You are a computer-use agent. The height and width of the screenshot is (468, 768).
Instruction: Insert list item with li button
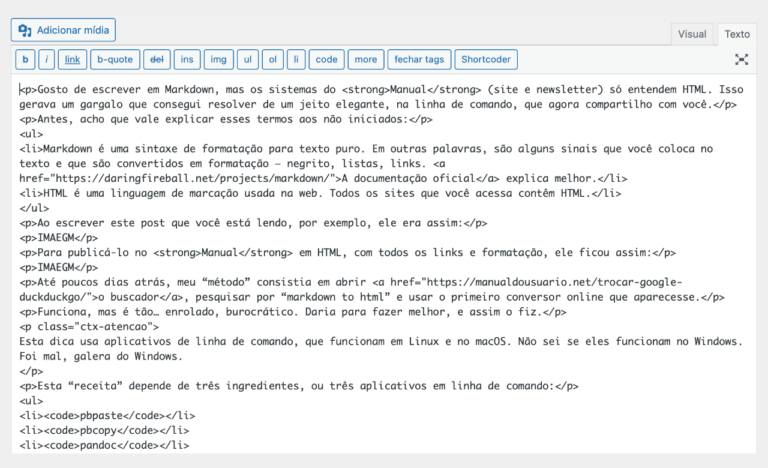296,59
